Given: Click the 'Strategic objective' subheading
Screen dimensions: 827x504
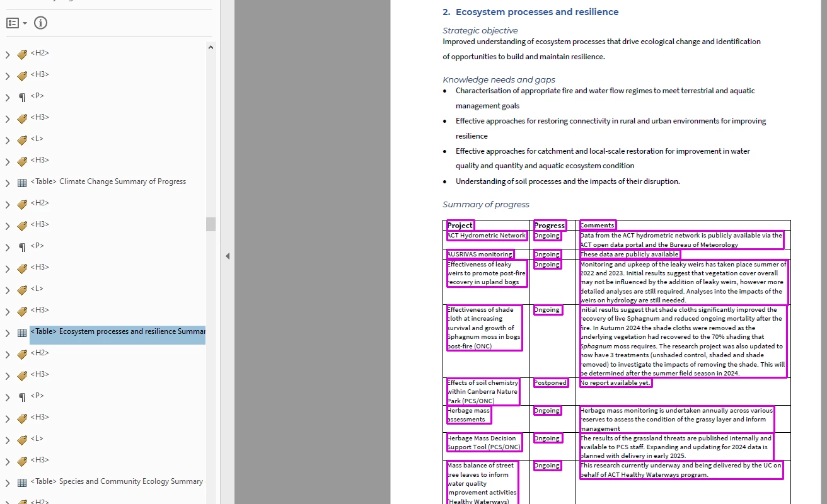Looking at the screenshot, I should (x=480, y=30).
